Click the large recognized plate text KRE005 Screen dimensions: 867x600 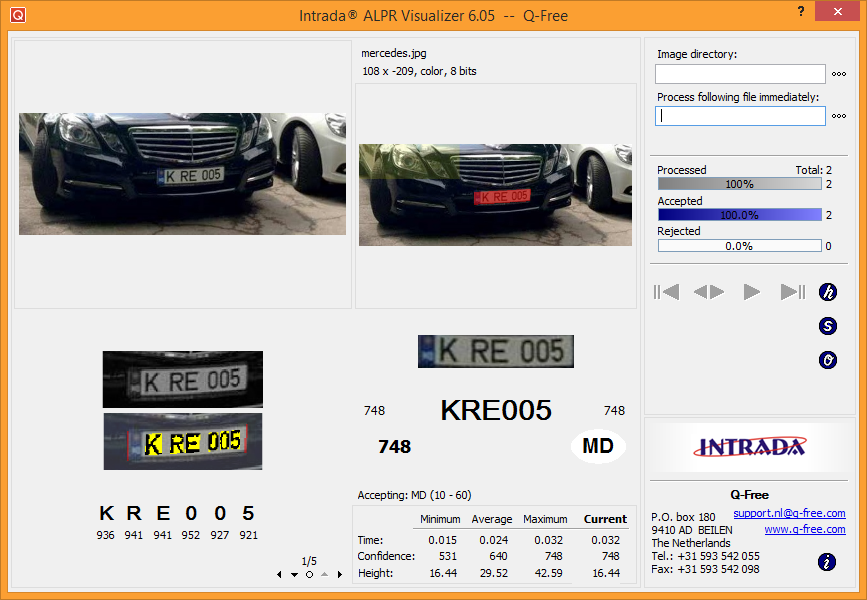496,410
